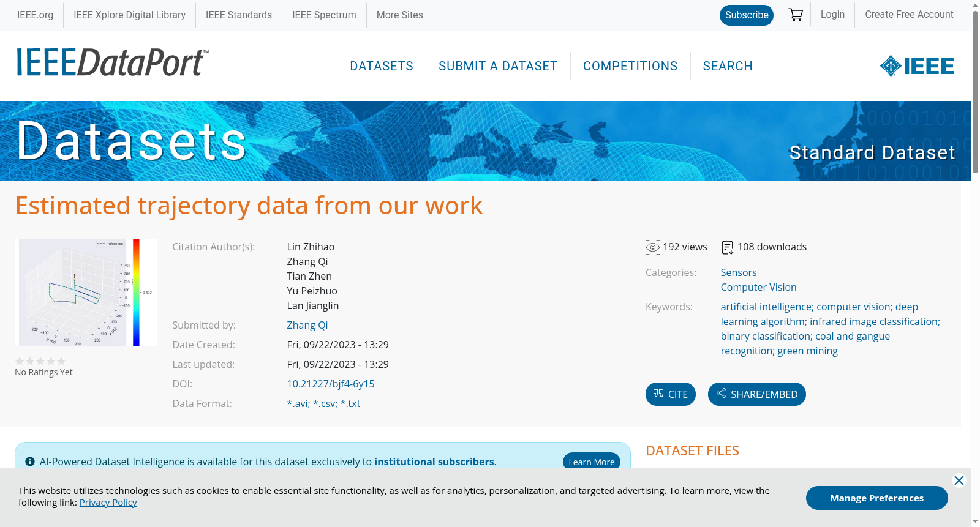
Task: Click author name Yu Peizhuo
Action: tap(312, 291)
